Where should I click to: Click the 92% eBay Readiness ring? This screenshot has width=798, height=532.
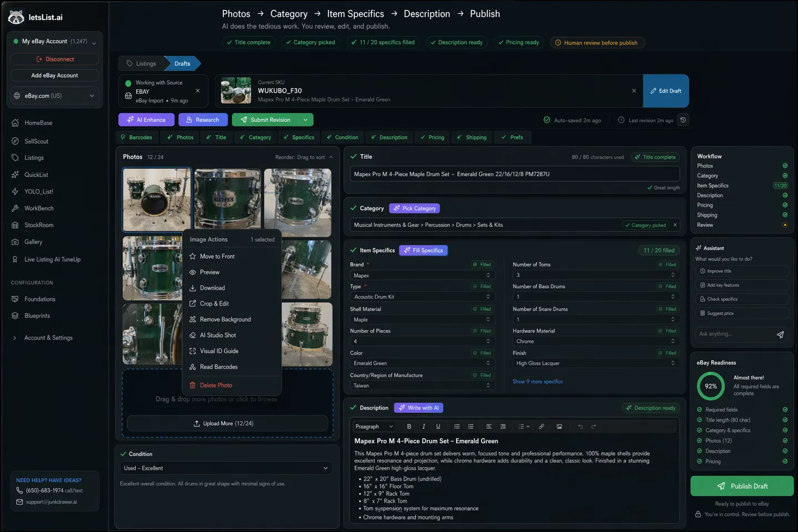(711, 386)
